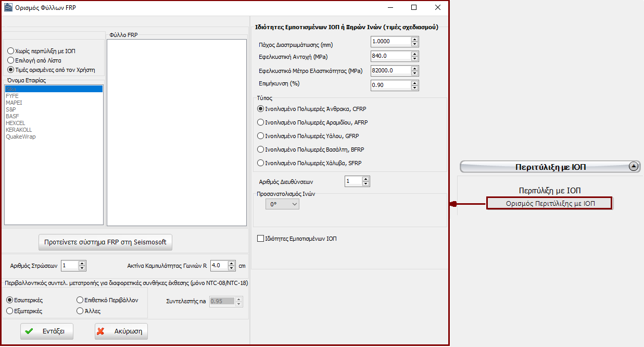Select Επιλογή από Λίστα radio option
Image resolution: width=644 pixels, height=347 pixels.
(x=10, y=60)
